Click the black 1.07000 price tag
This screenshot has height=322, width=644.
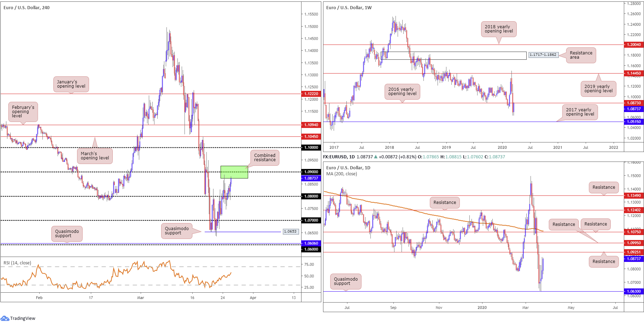click(311, 220)
